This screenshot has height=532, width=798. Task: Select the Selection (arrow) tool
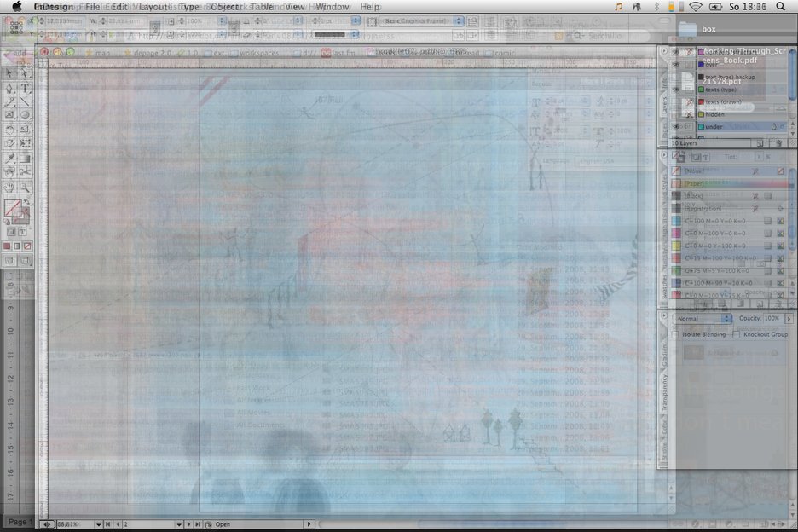pos(9,74)
